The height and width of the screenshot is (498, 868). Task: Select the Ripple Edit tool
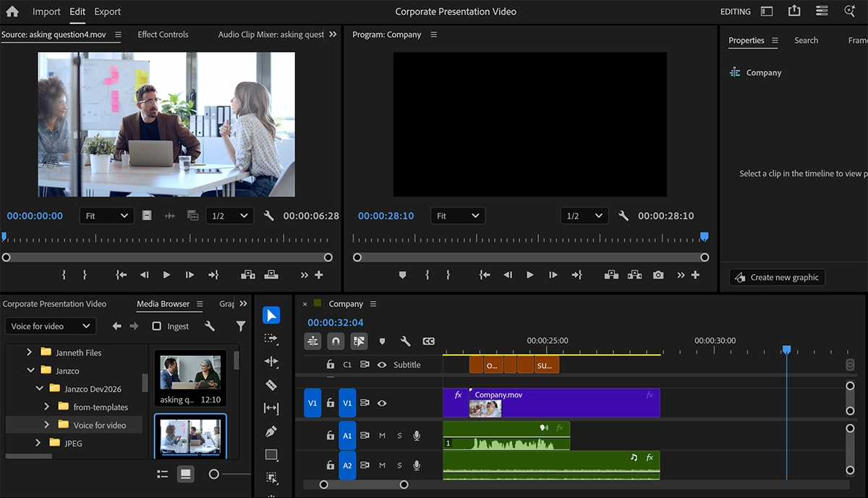click(x=271, y=361)
